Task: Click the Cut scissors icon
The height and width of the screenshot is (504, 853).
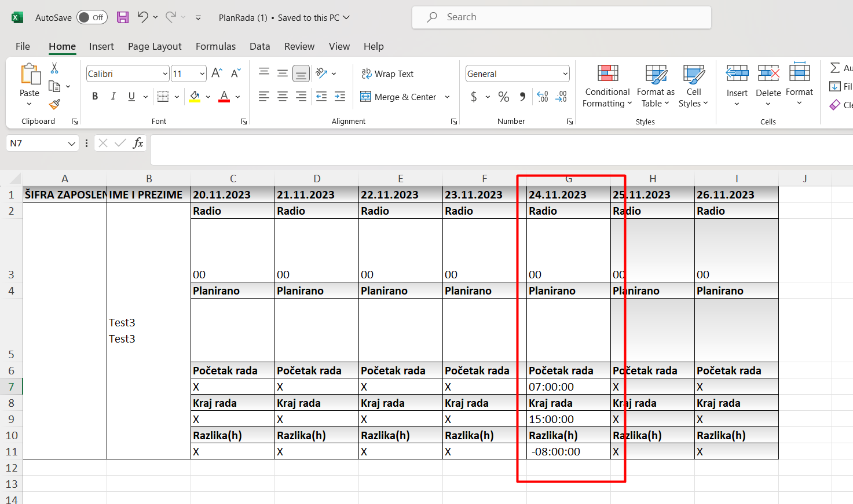Action: coord(54,68)
